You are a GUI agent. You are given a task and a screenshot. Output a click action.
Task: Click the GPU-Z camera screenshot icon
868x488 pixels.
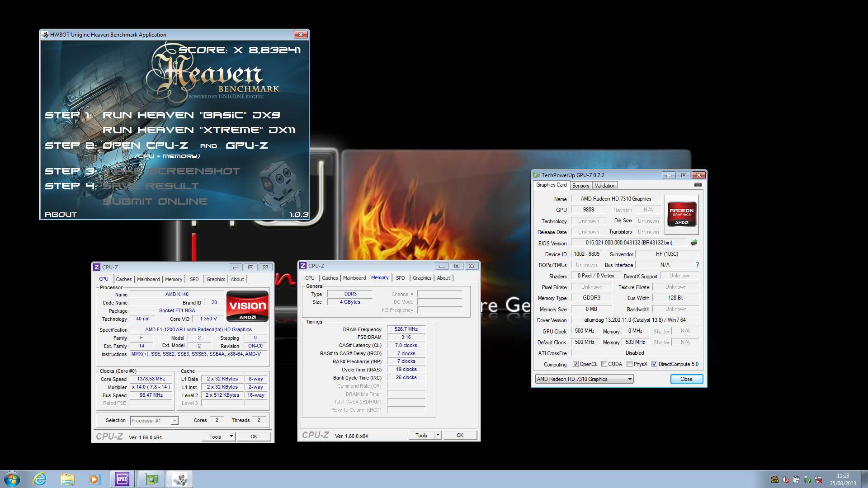point(698,185)
